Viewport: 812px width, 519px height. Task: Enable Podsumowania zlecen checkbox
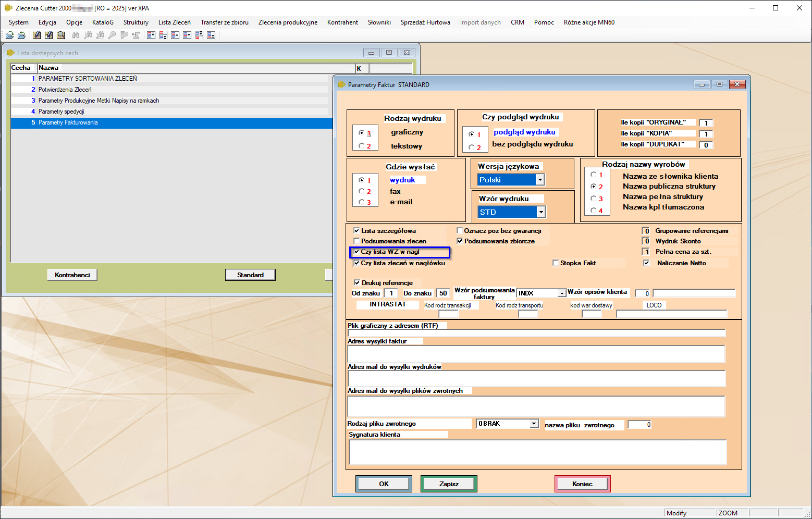click(356, 241)
